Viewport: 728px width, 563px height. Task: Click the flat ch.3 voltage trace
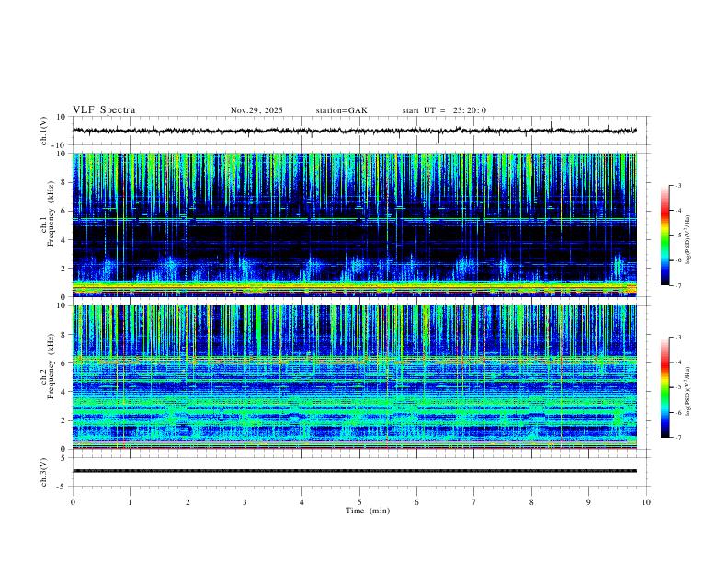click(354, 471)
